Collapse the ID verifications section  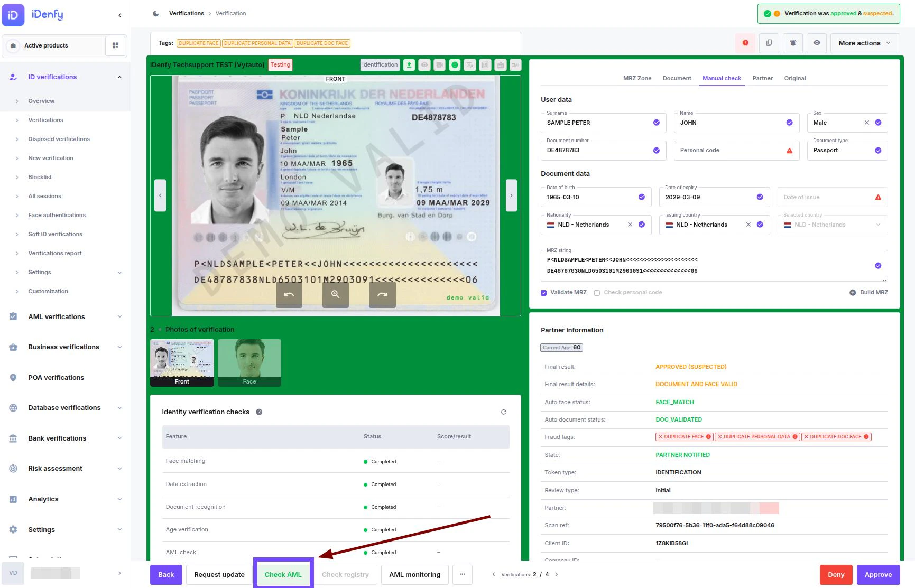coord(119,77)
